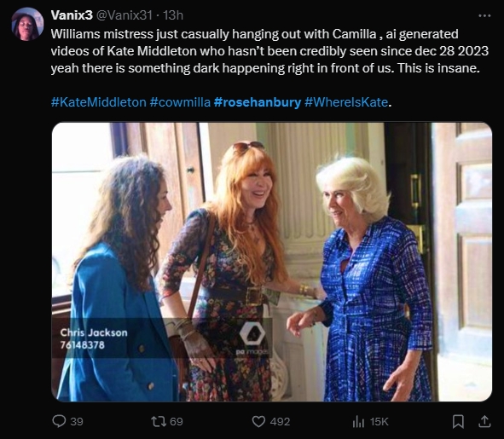
Task: Open the #KateMiddleton hashtag
Action: pyautogui.click(x=99, y=102)
